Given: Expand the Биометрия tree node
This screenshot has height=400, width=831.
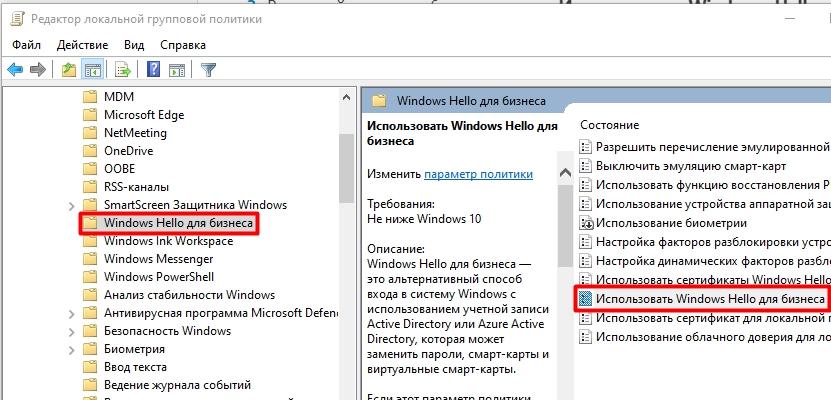Looking at the screenshot, I should 72,350.
